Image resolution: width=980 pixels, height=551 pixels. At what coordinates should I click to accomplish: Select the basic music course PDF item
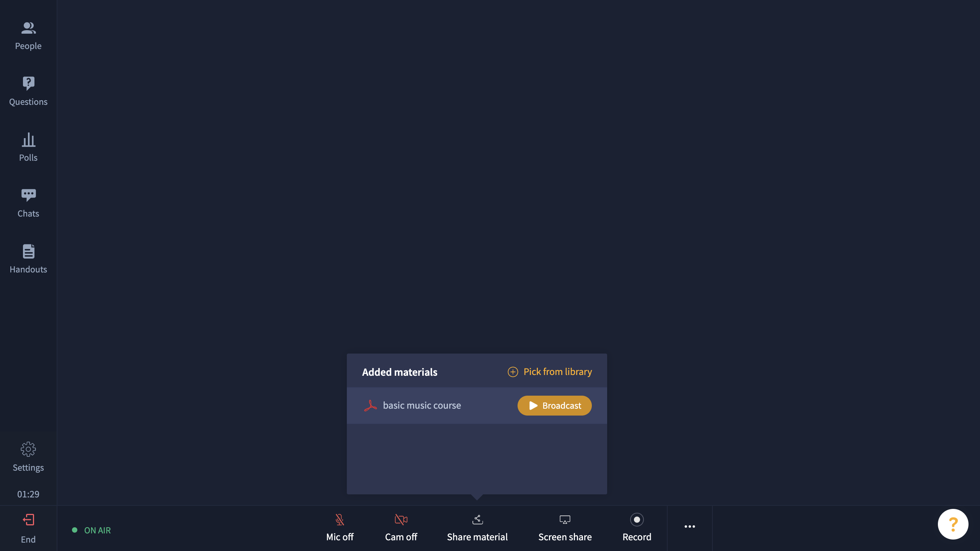477,406
